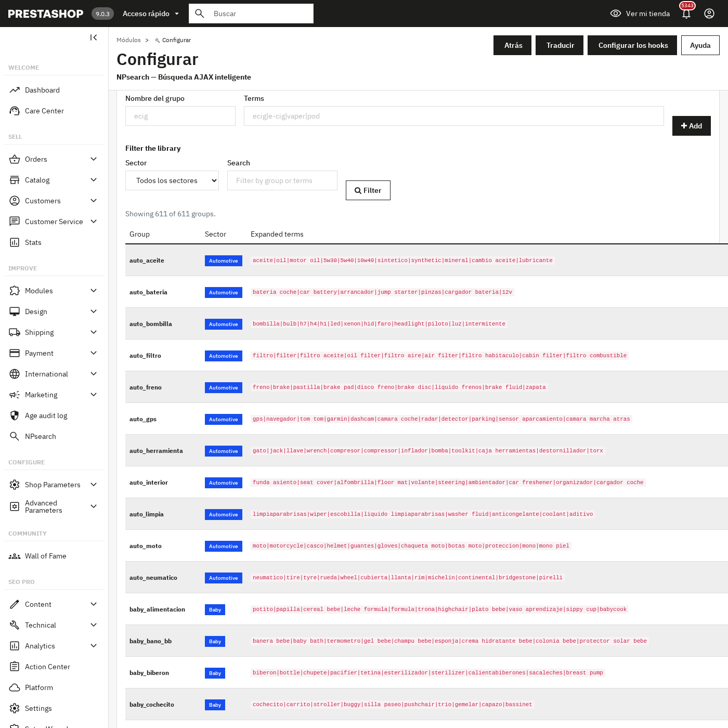Image resolution: width=728 pixels, height=728 pixels.
Task: Click the auto_aceite group name
Action: point(147,261)
